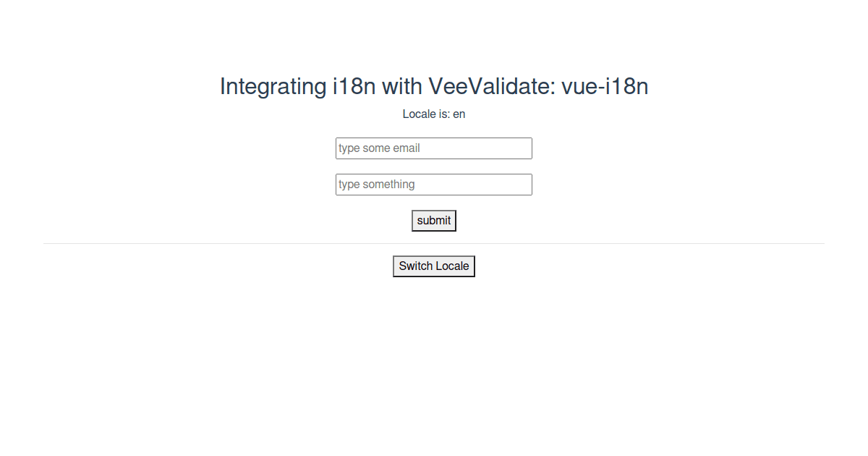
Task: Click the placeholder reading 'type some email'
Action: (378, 148)
